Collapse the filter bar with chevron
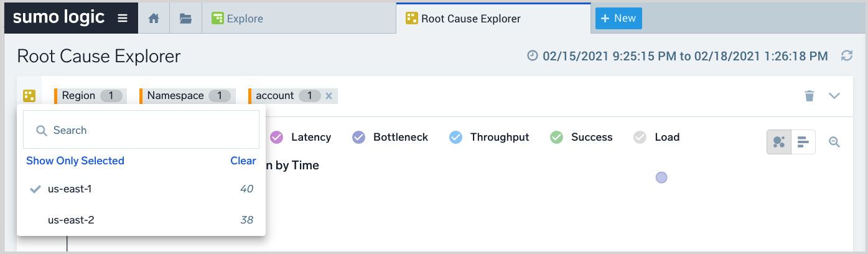 tap(834, 96)
